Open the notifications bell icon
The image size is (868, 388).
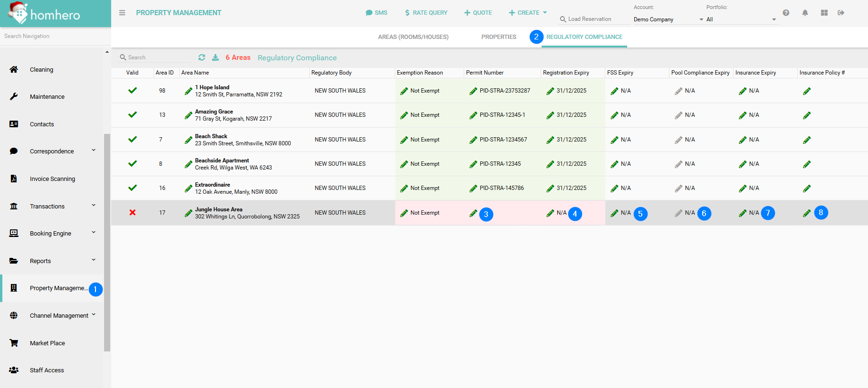(805, 13)
